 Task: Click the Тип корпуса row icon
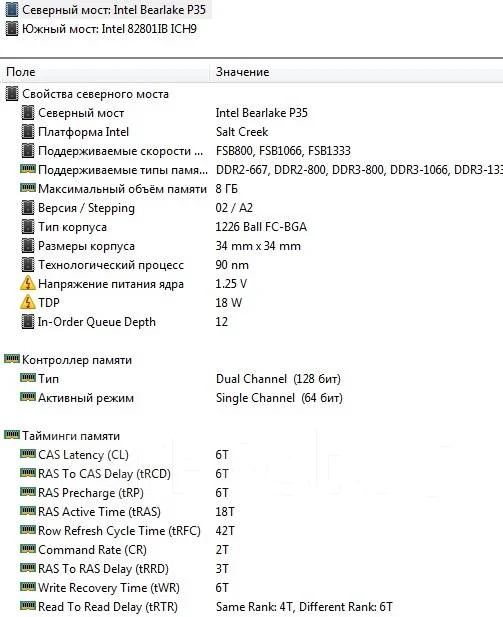[28, 227]
